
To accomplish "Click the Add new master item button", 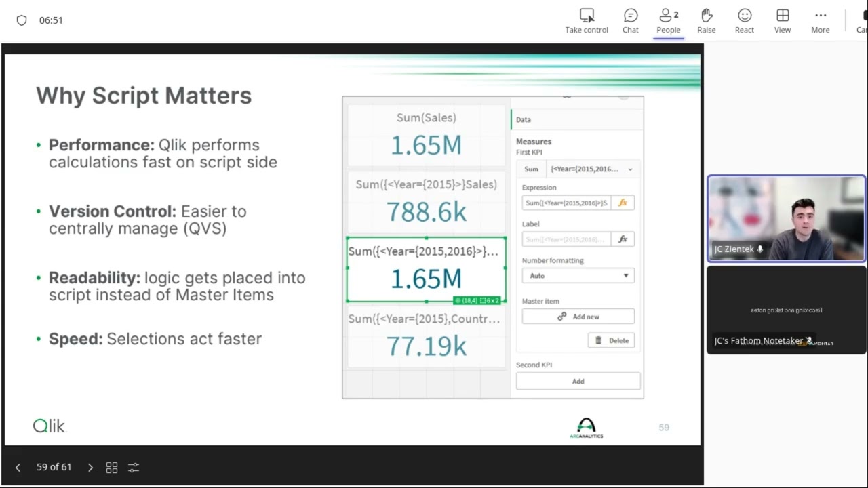I will pos(578,317).
